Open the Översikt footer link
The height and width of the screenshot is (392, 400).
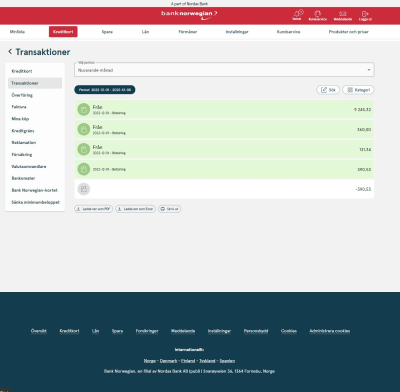(x=39, y=331)
